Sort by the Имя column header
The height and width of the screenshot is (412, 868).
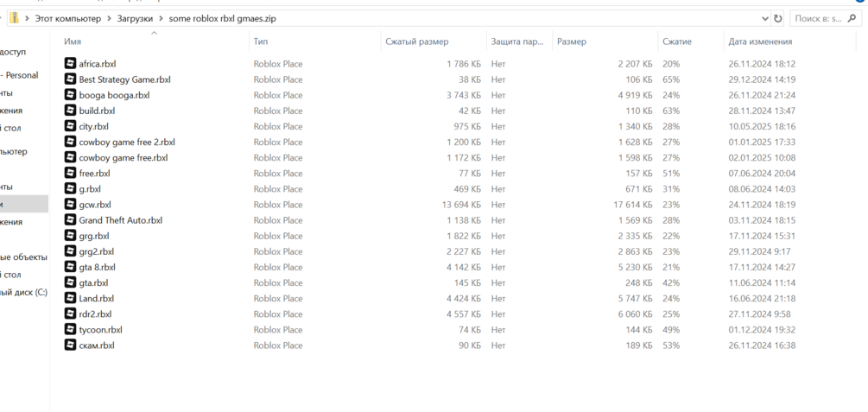click(73, 41)
